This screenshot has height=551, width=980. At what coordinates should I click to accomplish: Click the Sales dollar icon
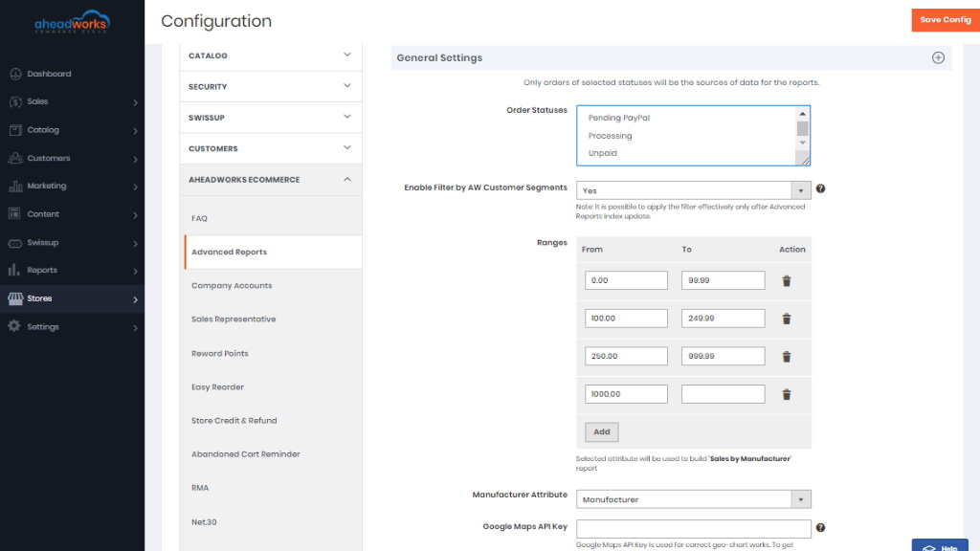(15, 101)
